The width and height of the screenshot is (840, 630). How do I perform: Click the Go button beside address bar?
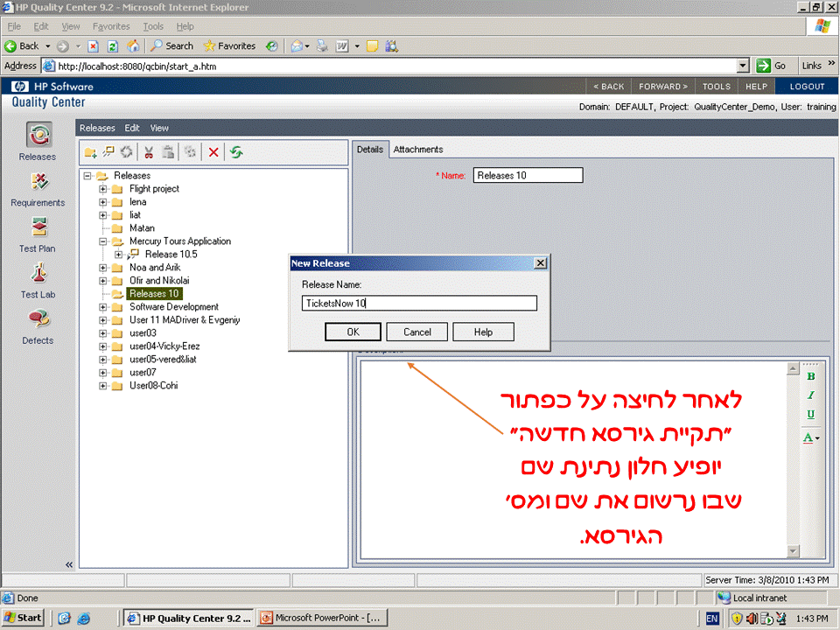(771, 66)
